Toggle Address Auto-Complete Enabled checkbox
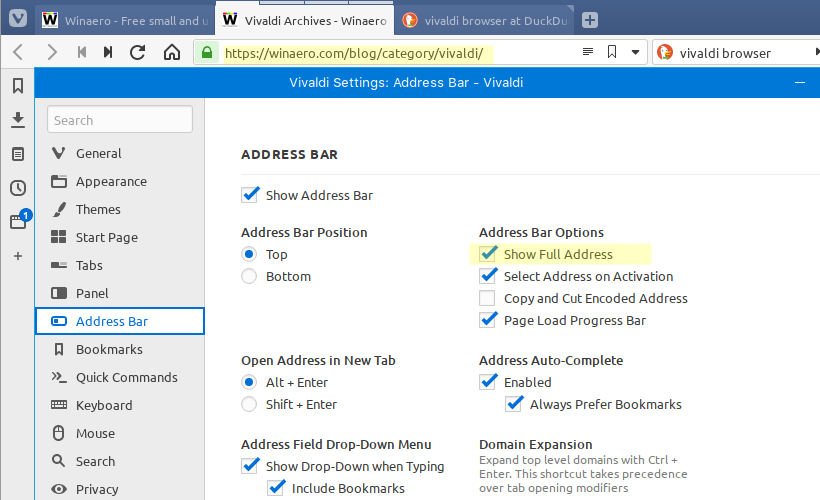The image size is (820, 500). click(487, 382)
